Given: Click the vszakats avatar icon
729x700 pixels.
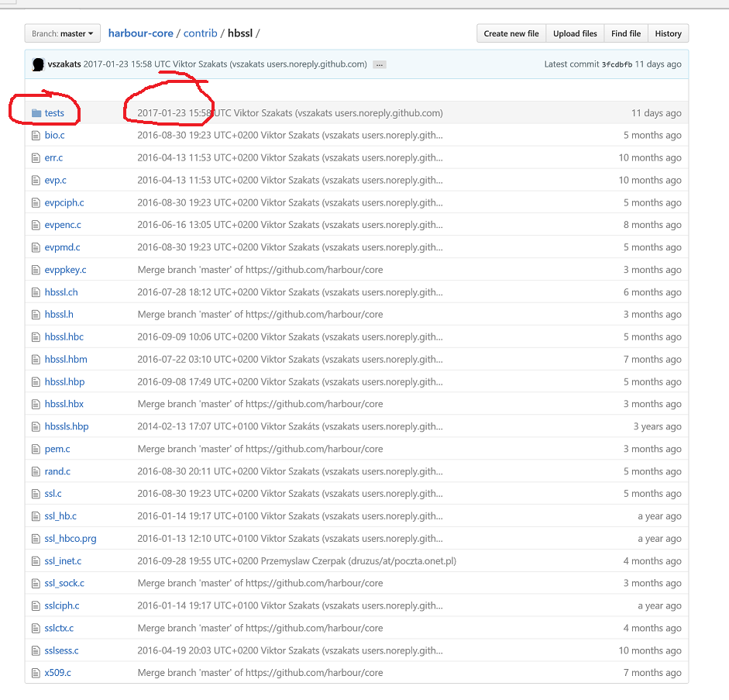Looking at the screenshot, I should pyautogui.click(x=37, y=64).
